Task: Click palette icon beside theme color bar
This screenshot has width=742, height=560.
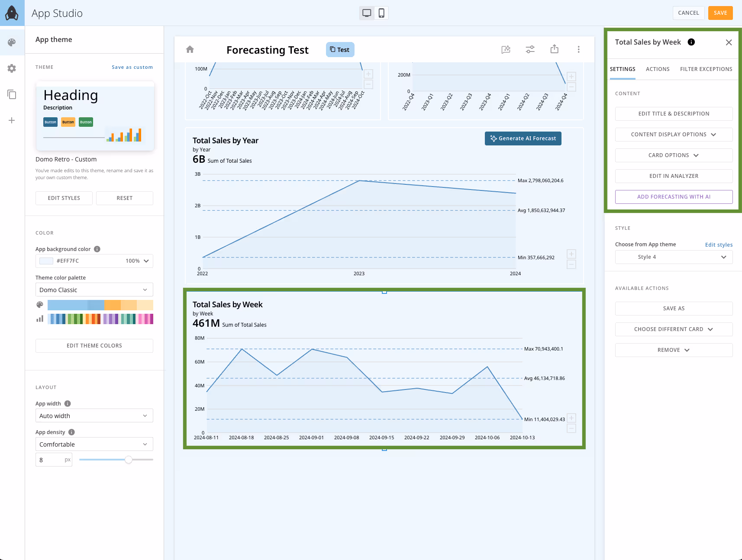Action: click(40, 305)
